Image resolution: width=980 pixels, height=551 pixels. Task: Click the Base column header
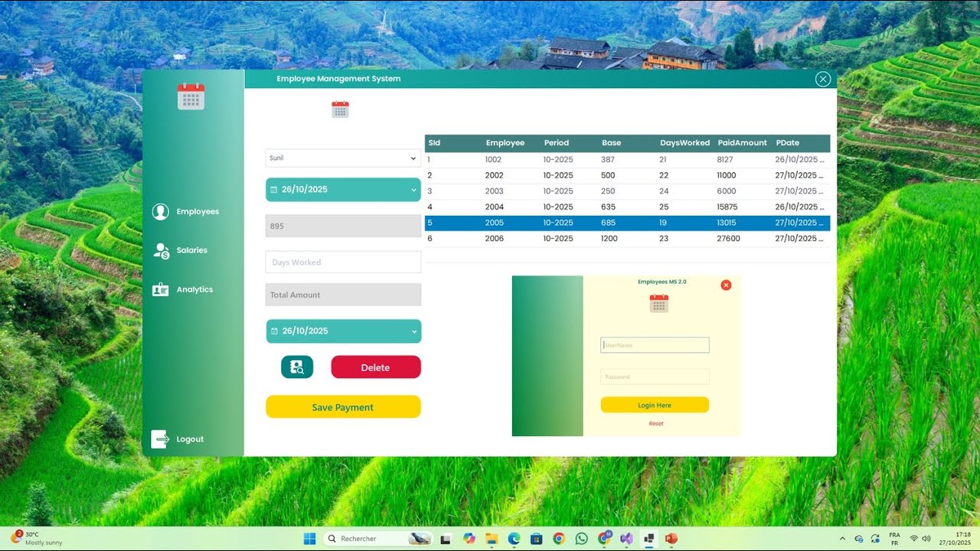click(611, 143)
